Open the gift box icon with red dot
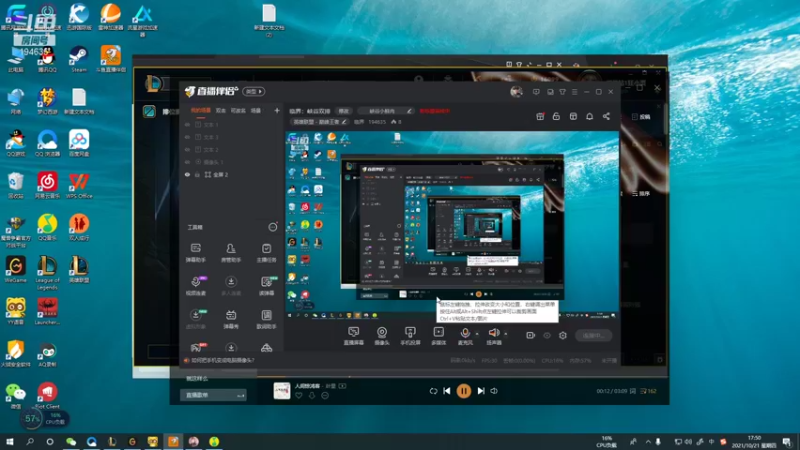Screen dimensions: 800x450 point(540,116)
